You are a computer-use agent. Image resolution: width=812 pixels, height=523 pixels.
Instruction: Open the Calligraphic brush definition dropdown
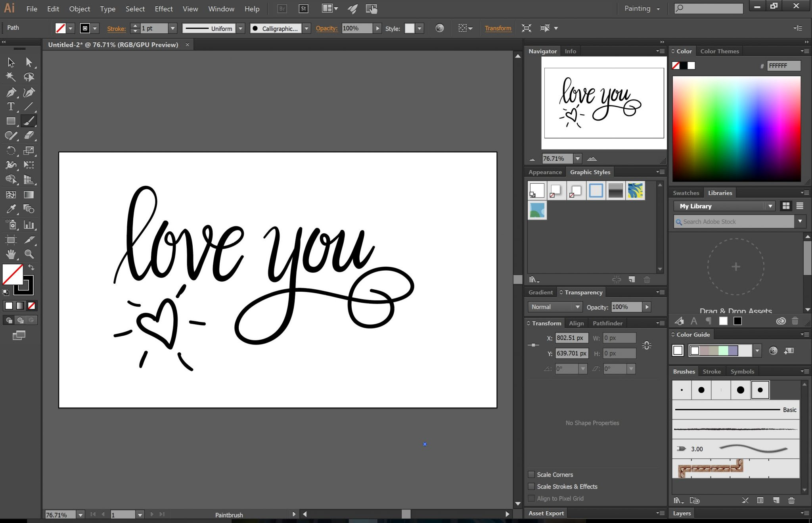point(306,28)
